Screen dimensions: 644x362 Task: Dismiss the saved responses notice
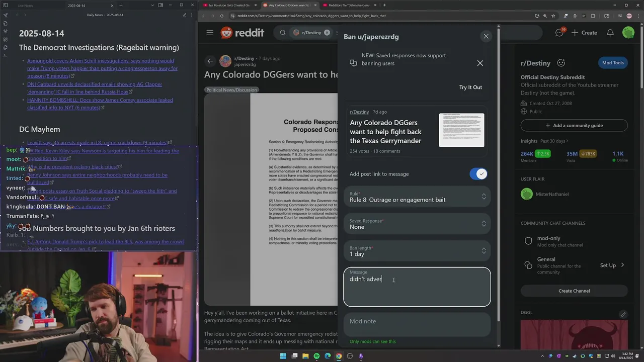pos(480,63)
